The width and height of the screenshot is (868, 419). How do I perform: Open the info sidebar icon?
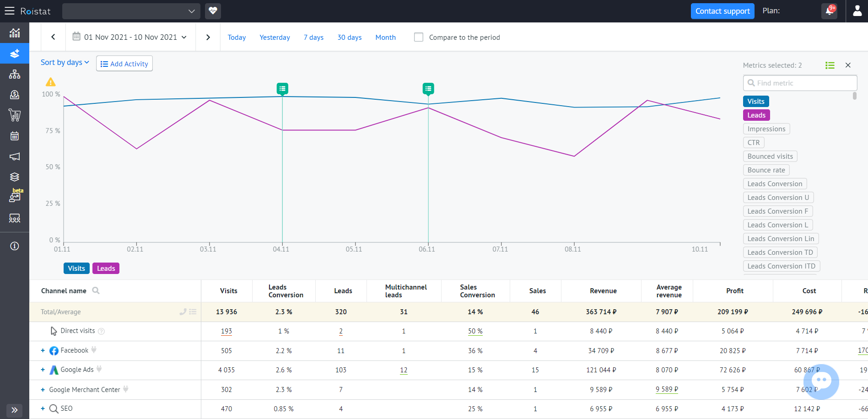click(x=15, y=246)
